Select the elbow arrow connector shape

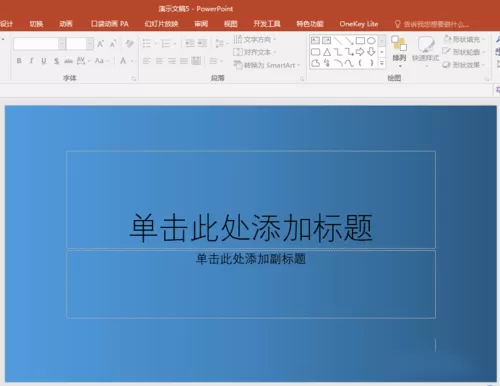click(x=349, y=52)
